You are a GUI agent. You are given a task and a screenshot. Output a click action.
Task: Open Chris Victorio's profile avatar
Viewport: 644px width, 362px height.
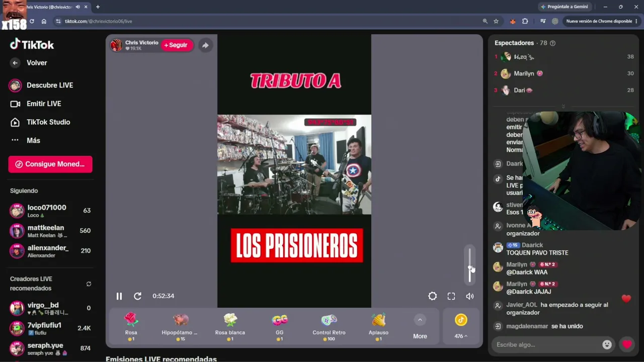116,45
